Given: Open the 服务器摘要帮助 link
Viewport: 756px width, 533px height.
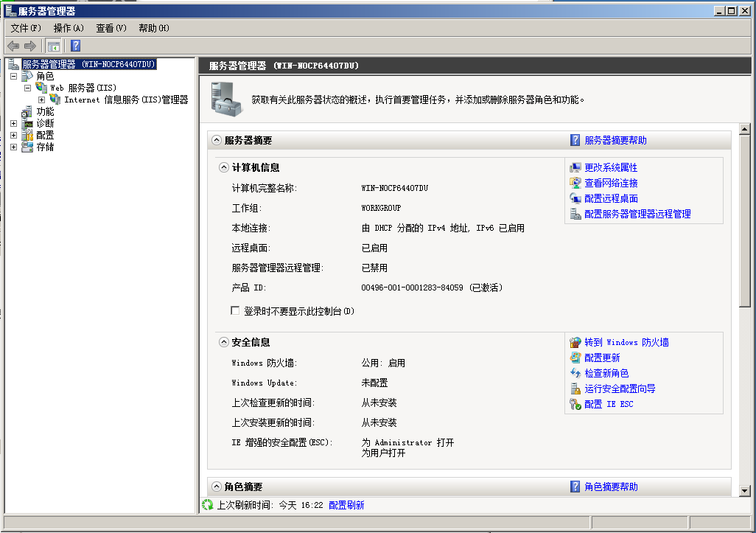Looking at the screenshot, I should 615,140.
